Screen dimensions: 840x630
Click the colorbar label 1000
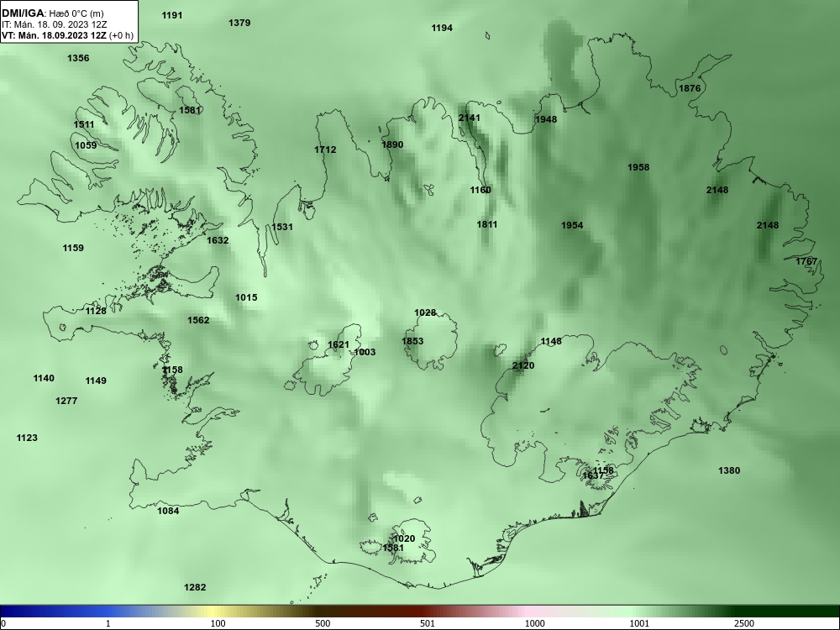click(534, 623)
